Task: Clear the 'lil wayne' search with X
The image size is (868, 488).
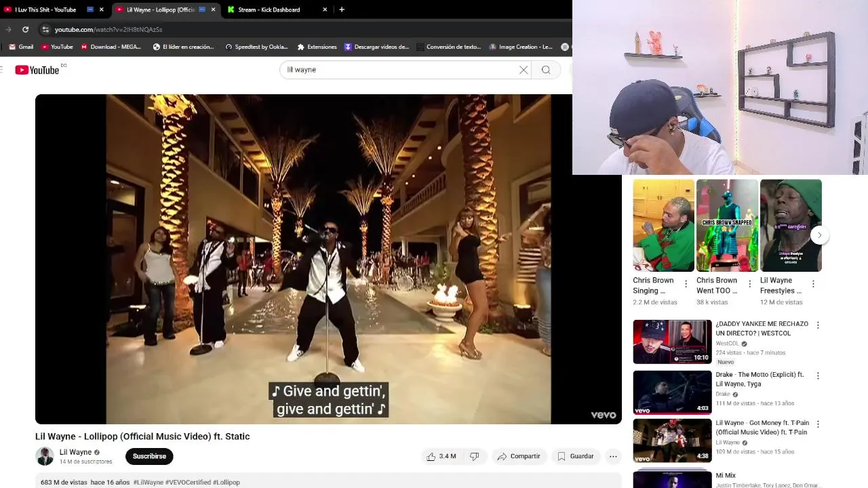Action: (x=524, y=70)
